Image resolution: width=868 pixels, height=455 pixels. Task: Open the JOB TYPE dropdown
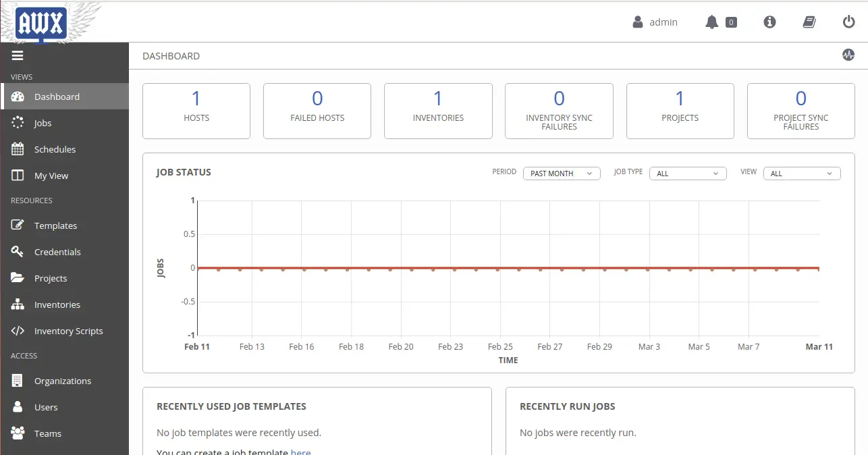(x=687, y=173)
